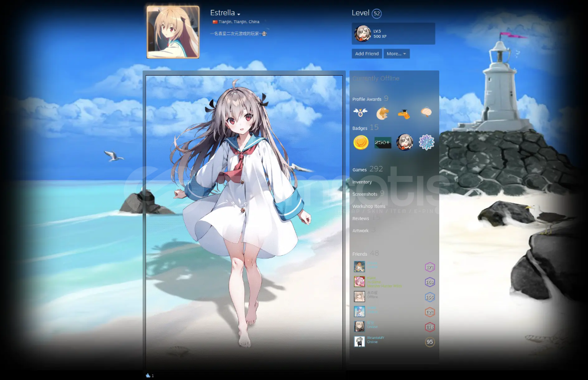Viewport: 588px width, 380px height.
Task: Click the Currently Offline status text
Action: [376, 78]
